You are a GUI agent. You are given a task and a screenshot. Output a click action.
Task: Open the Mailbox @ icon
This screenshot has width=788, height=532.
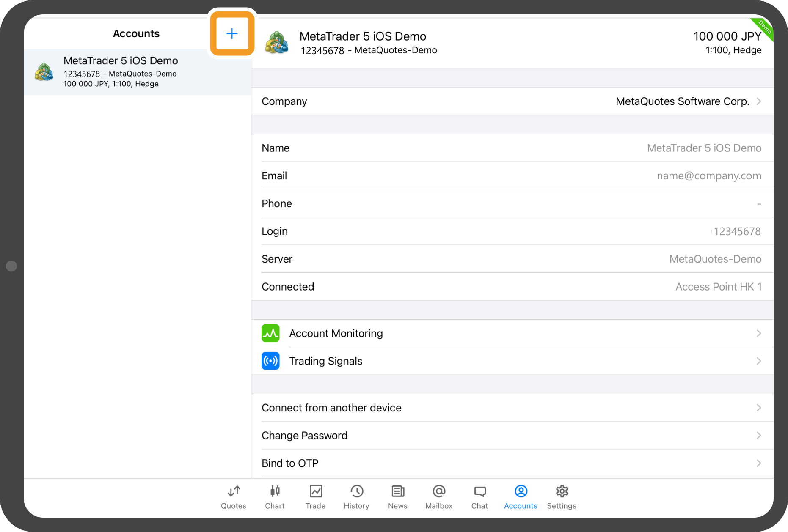pyautogui.click(x=439, y=491)
